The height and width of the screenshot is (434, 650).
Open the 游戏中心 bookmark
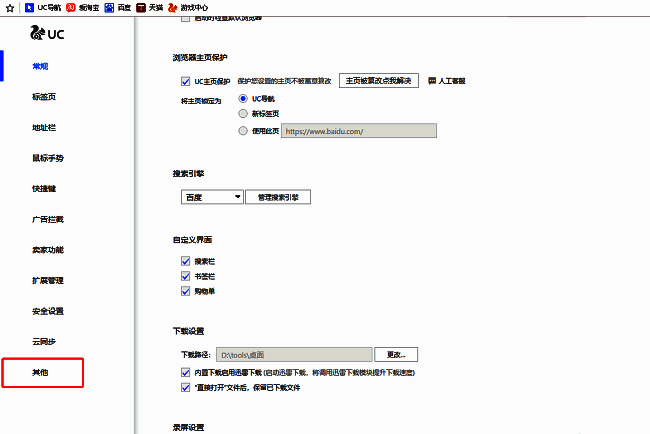(x=188, y=7)
